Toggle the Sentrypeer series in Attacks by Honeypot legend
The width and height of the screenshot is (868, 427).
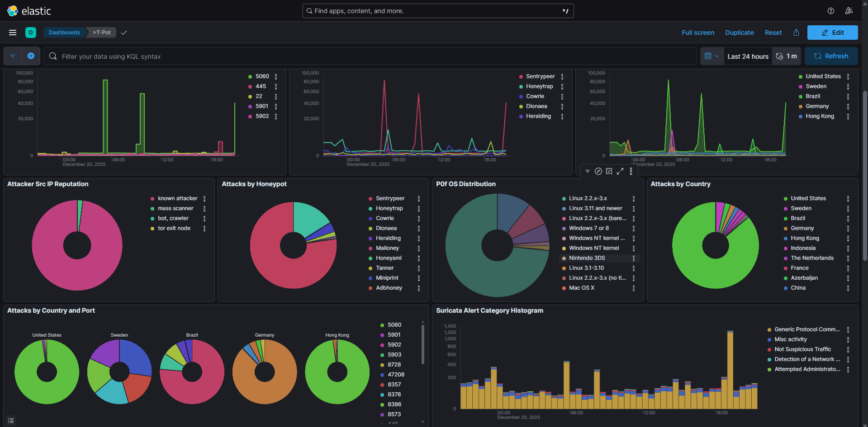390,198
